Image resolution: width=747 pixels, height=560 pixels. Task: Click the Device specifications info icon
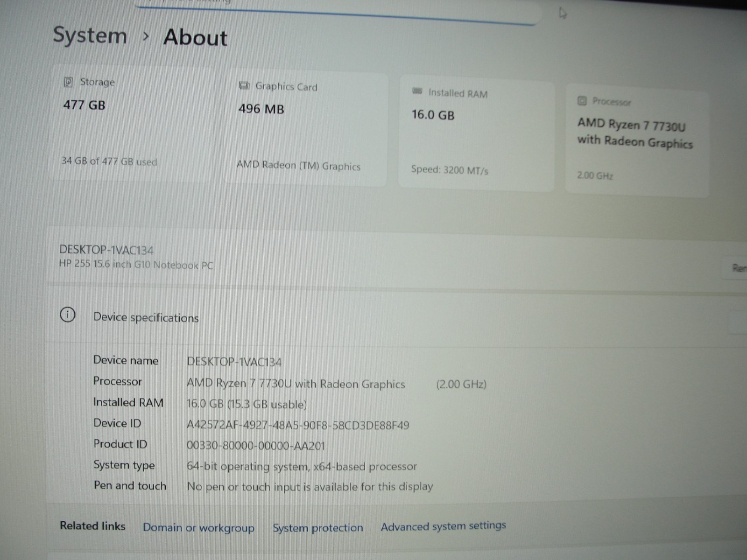(68, 315)
